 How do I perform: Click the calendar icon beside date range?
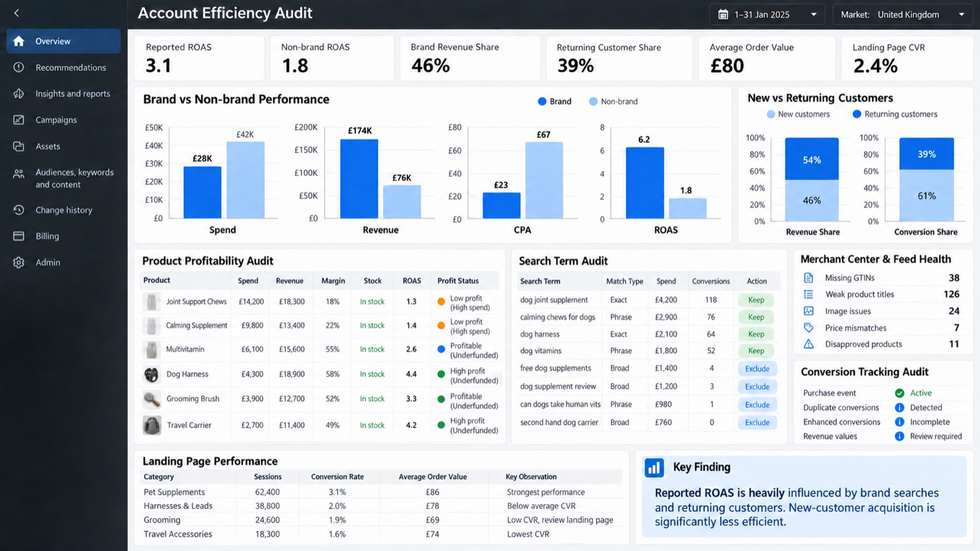coord(723,15)
